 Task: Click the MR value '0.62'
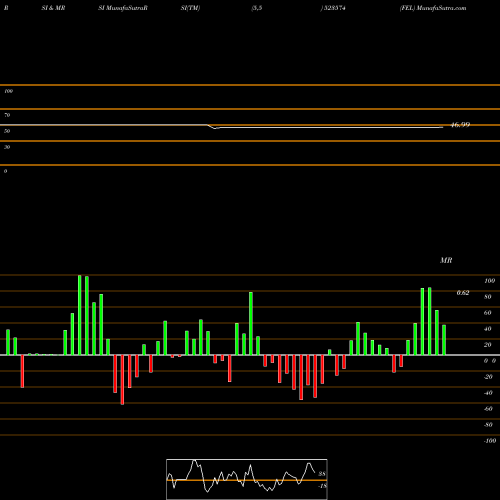coord(463,293)
